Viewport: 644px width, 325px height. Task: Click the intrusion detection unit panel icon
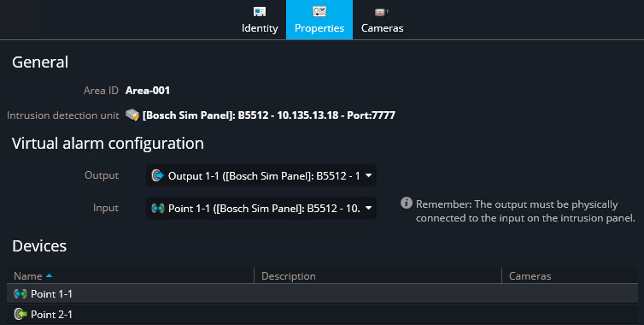pyautogui.click(x=132, y=115)
